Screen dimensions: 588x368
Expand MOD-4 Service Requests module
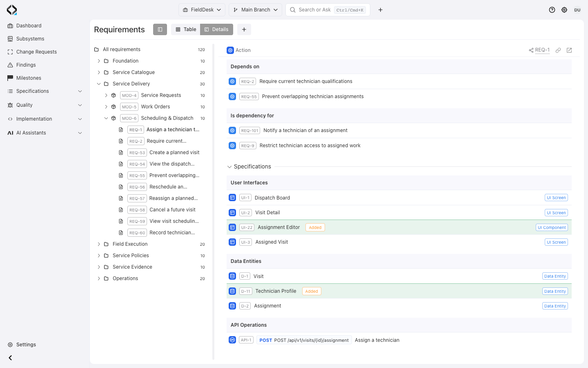[x=106, y=95]
